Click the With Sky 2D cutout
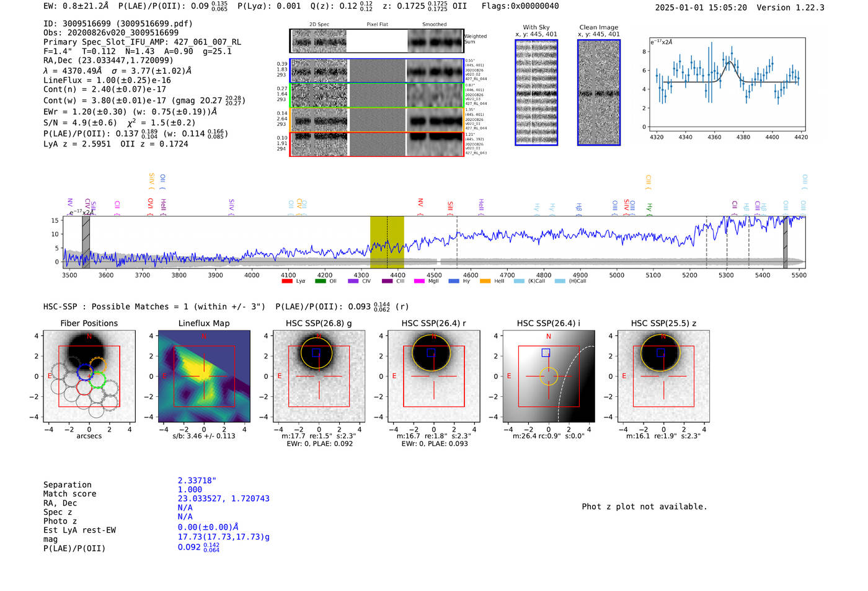868x591 pixels. pyautogui.click(x=536, y=92)
